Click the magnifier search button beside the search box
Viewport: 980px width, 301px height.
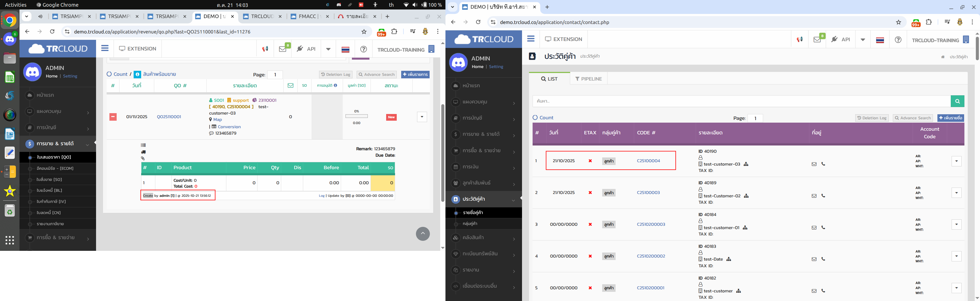957,101
